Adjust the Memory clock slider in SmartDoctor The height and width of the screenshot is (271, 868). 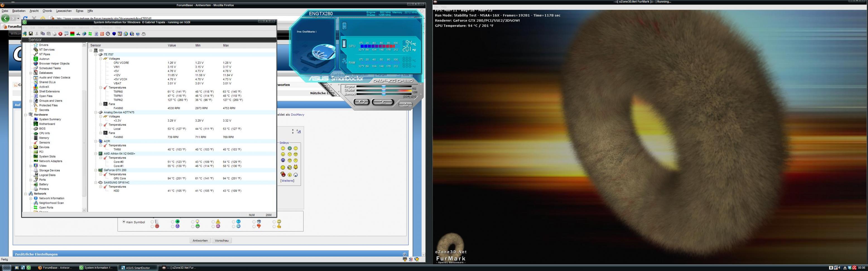click(384, 94)
